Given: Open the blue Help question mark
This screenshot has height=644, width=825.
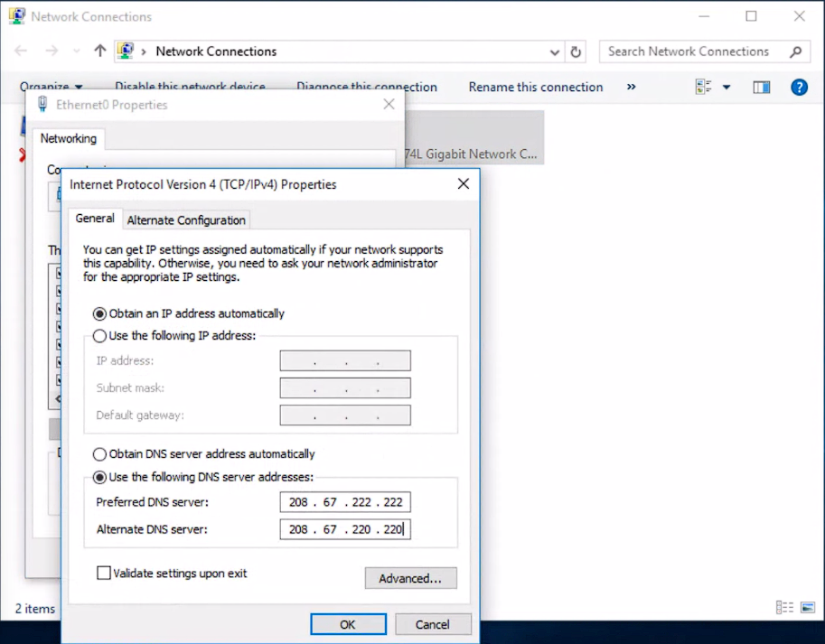Looking at the screenshot, I should 799,87.
